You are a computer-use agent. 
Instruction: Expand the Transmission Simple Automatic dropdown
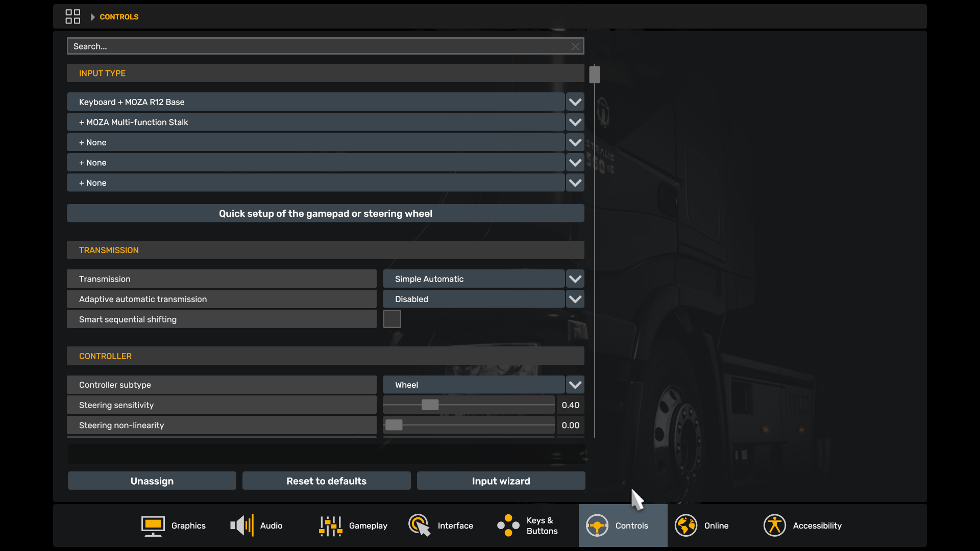pos(575,279)
